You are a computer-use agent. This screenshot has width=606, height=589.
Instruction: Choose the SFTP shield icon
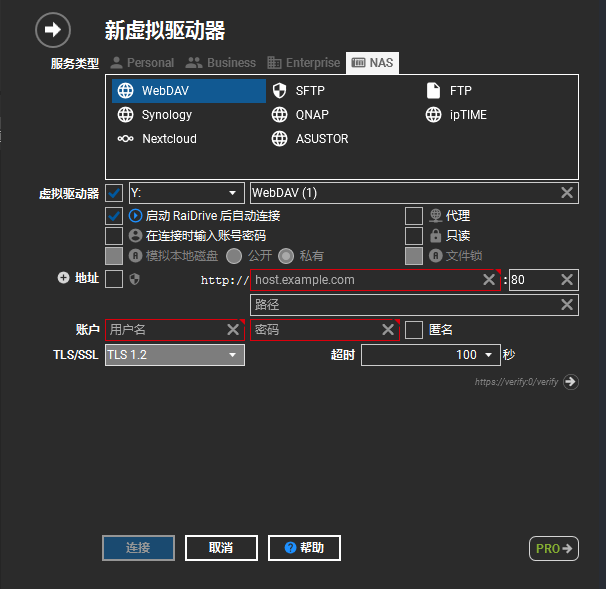click(x=279, y=91)
